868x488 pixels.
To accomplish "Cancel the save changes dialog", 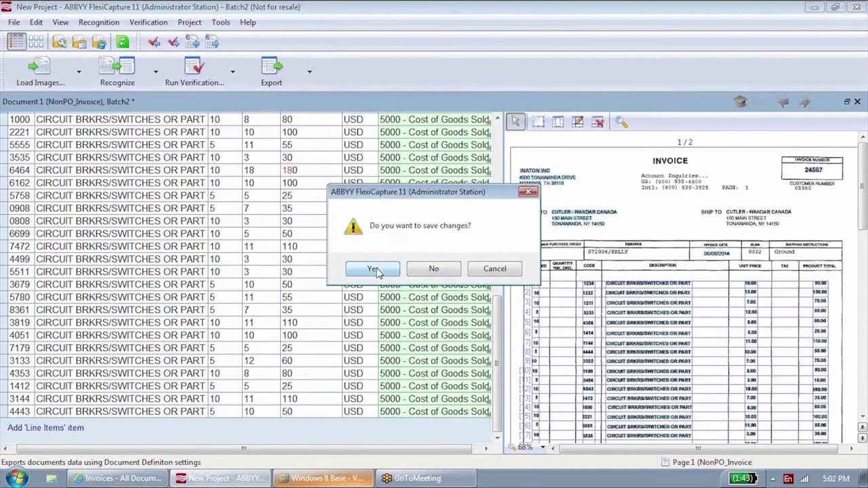I will pos(494,269).
